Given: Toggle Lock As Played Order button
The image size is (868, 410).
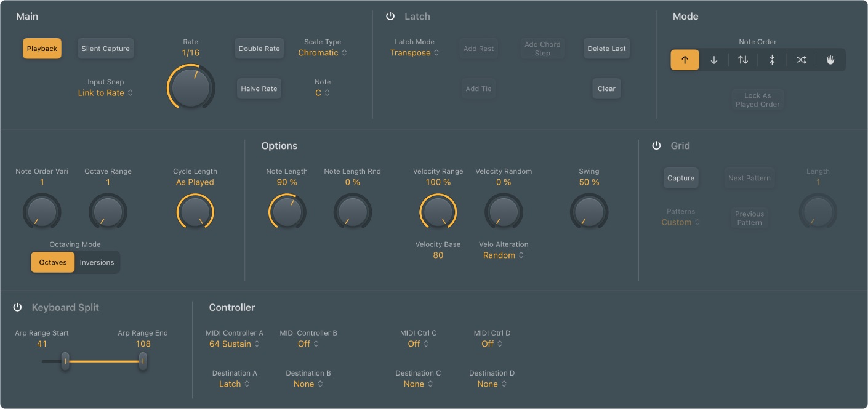Looking at the screenshot, I should (x=757, y=100).
